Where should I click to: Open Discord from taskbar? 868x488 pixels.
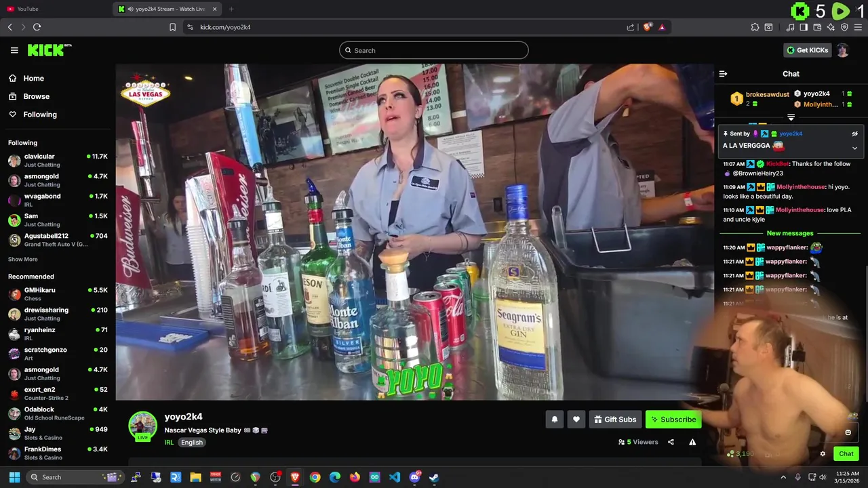414,477
